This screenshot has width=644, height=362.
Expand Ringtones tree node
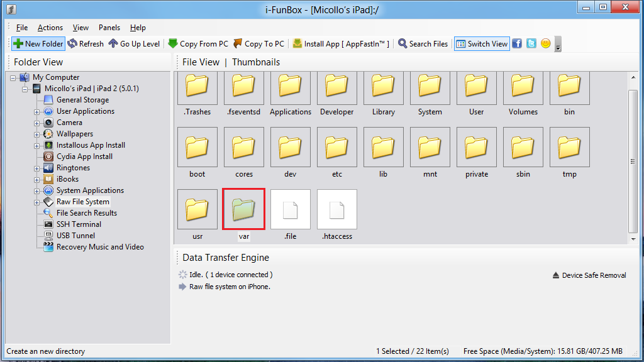(36, 168)
